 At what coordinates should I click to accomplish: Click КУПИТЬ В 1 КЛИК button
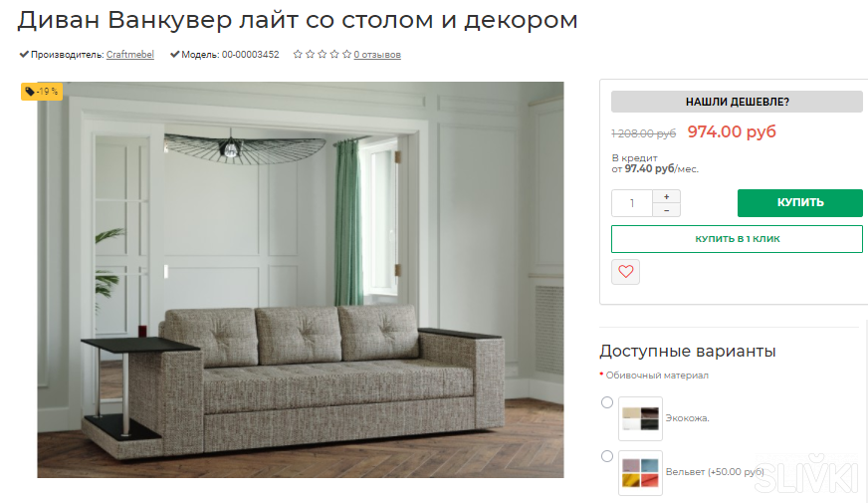tap(737, 239)
